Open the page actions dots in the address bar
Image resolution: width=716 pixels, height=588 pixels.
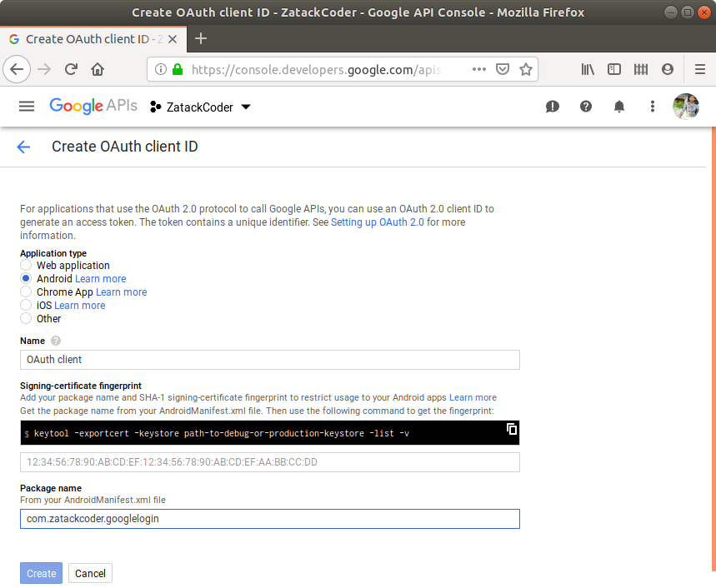coord(479,69)
